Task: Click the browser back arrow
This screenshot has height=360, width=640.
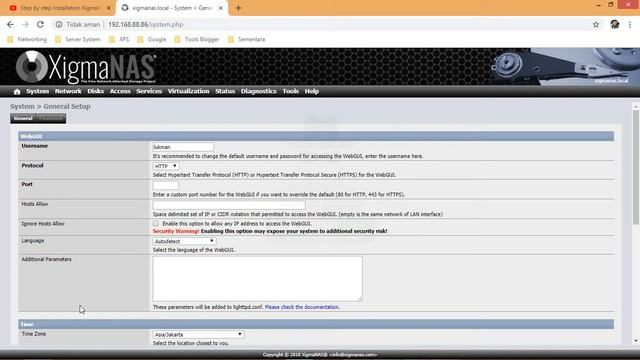Action: coord(10,24)
